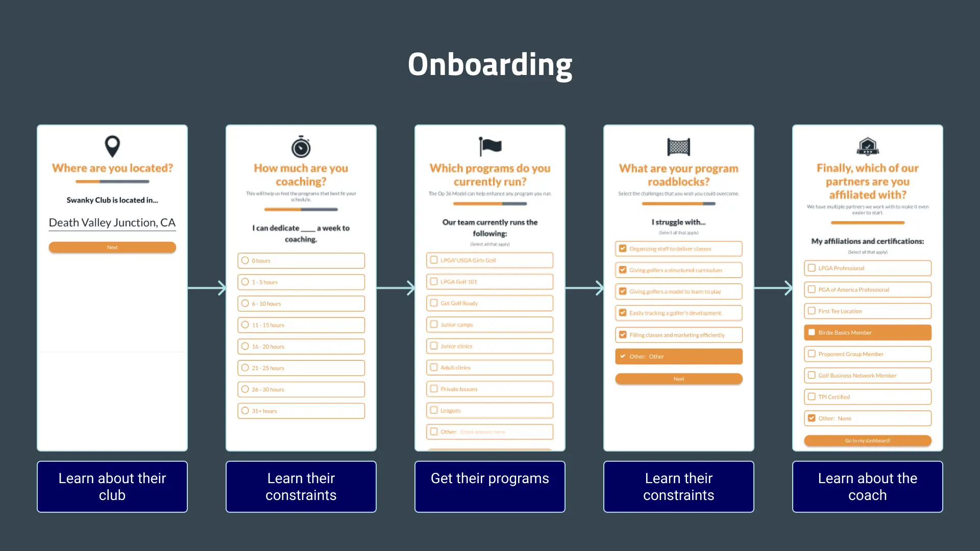Viewport: 980px width, 551px height.
Task: Click Go to my Dashboard button
Action: click(868, 440)
